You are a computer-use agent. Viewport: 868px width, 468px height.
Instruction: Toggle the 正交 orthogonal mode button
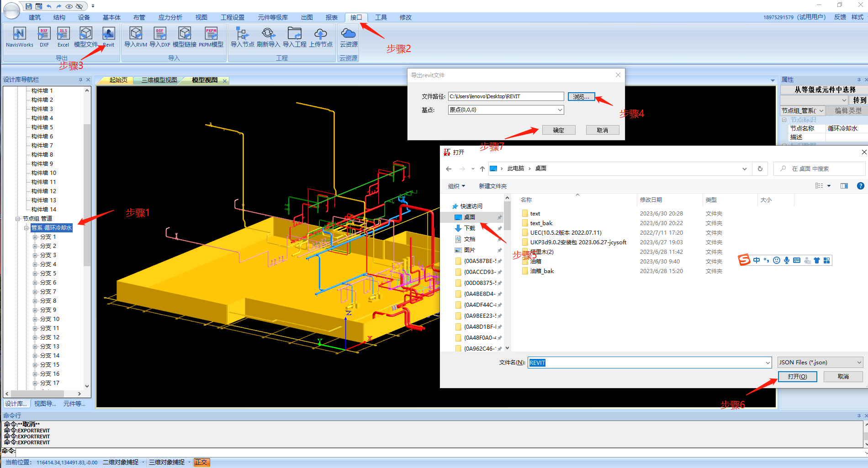[x=201, y=462]
